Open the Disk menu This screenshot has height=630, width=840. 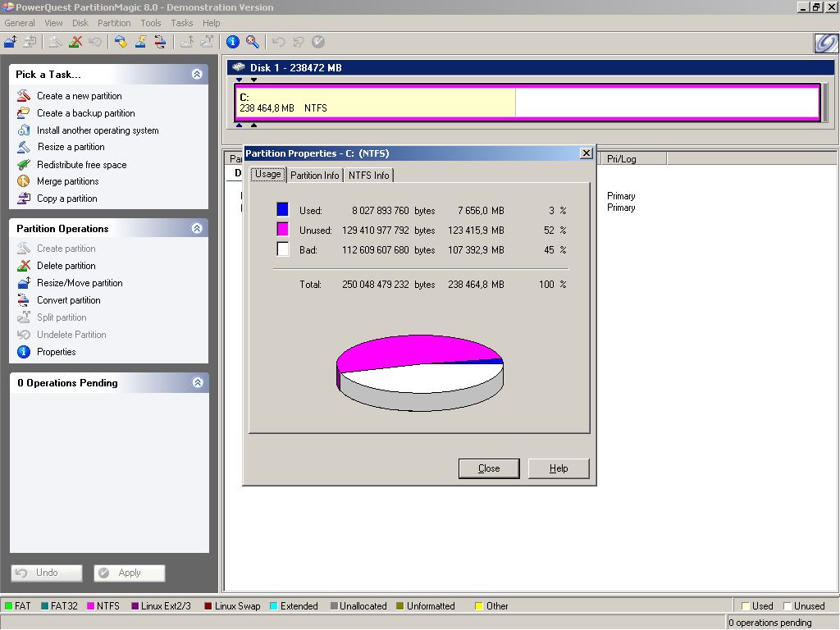(80, 23)
